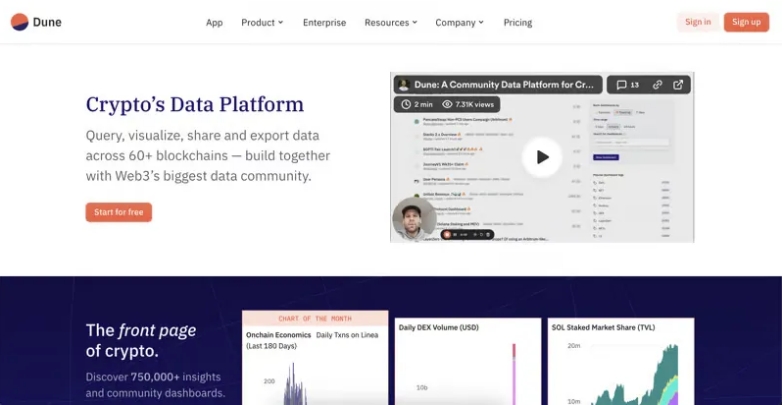The image size is (784, 405).
Task: Expand the Product menu
Action: click(x=262, y=22)
